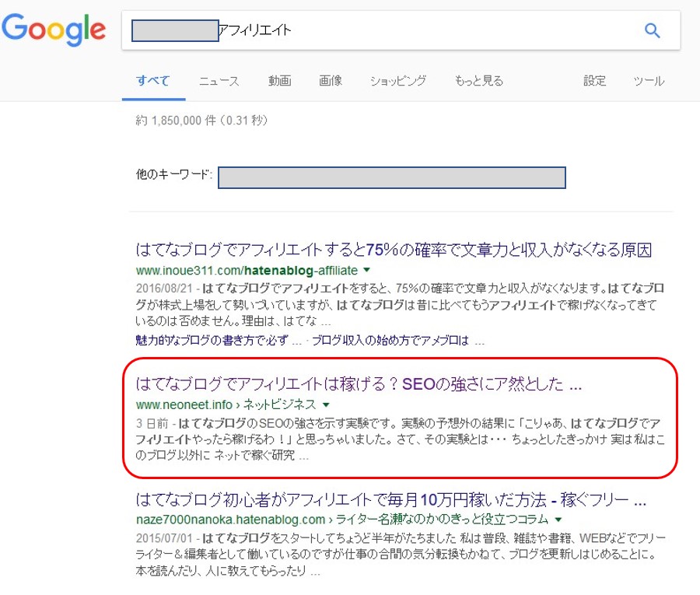Click the www.neoneet.info ネットビジネス URL
700x595 pixels.
click(x=226, y=405)
